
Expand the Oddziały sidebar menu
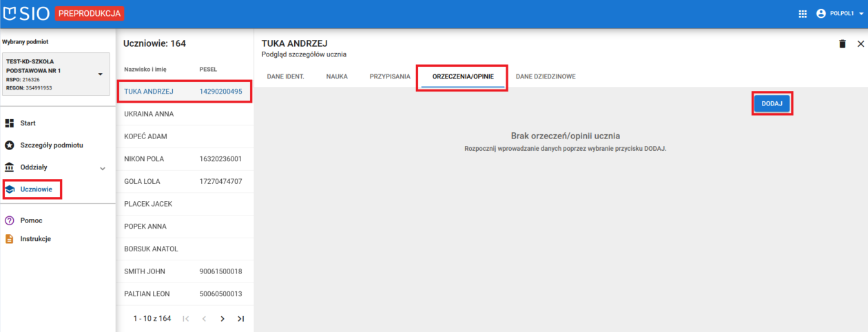103,168
